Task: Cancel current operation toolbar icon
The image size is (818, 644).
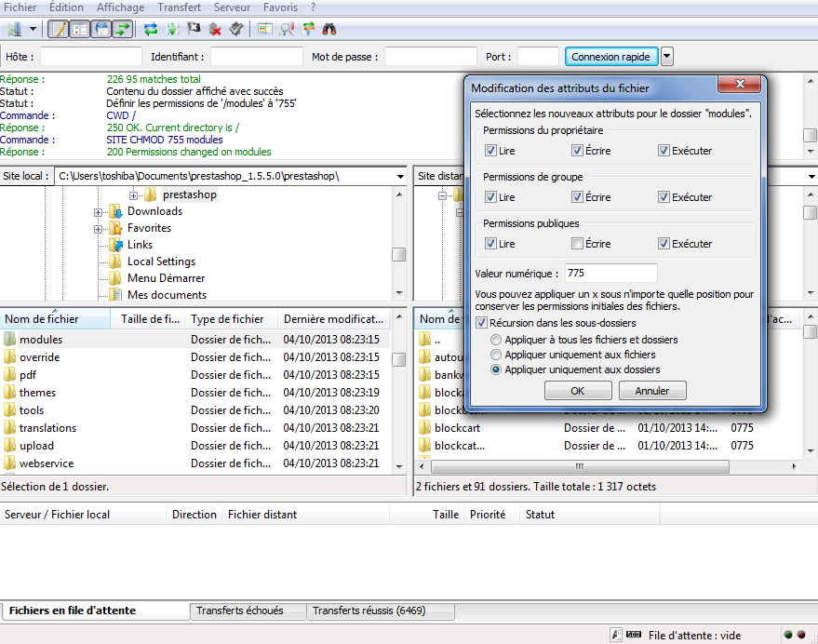Action: click(194, 29)
